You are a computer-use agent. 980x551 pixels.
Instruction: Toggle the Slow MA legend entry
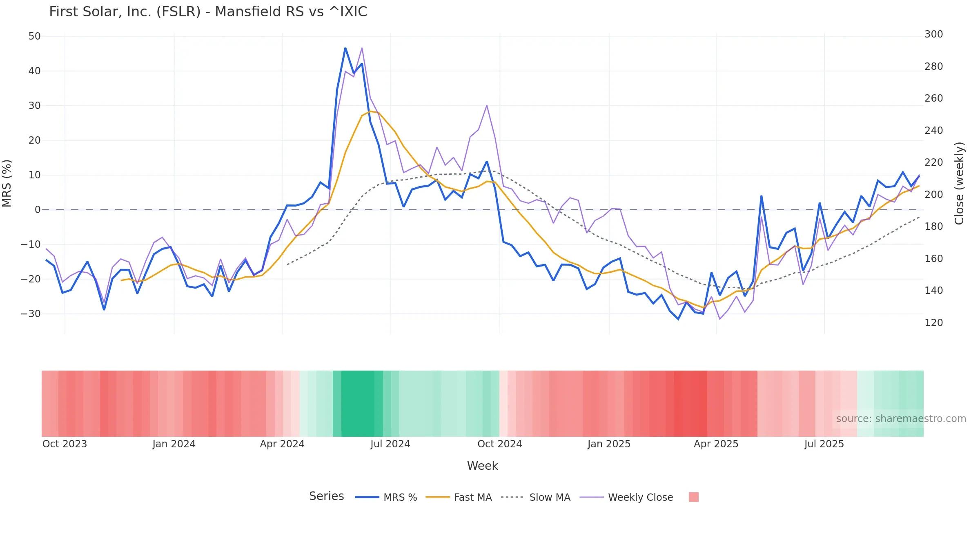535,497
